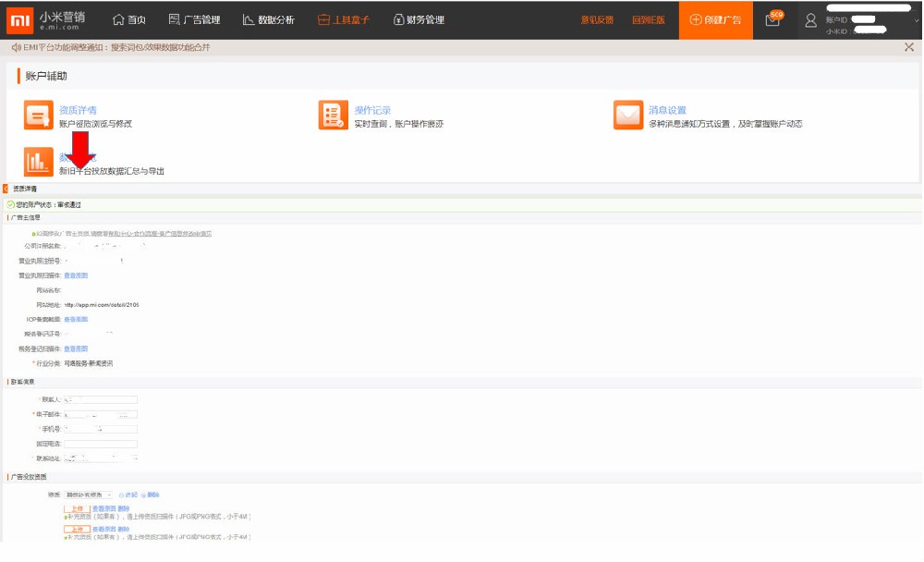The width and height of the screenshot is (924, 562).
Task: Click the 操作记录 checklist icon
Action: click(x=334, y=116)
